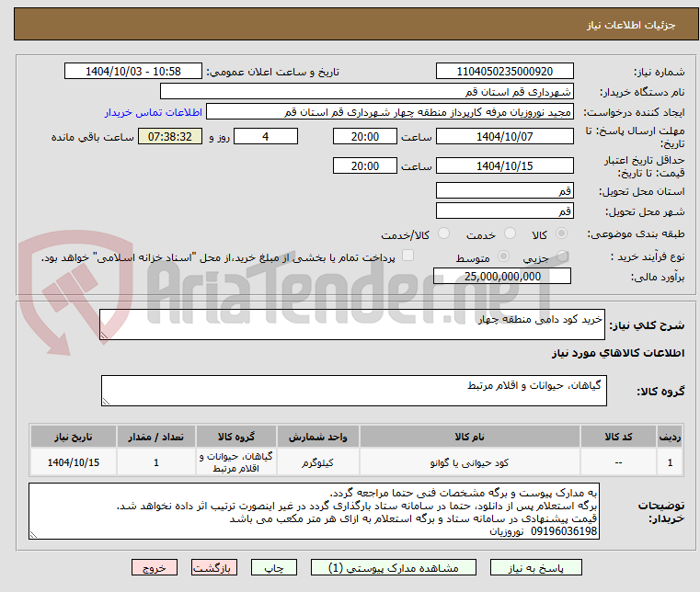
Task: Click the پاسخ به نیاز button
Action: pyautogui.click(x=535, y=567)
